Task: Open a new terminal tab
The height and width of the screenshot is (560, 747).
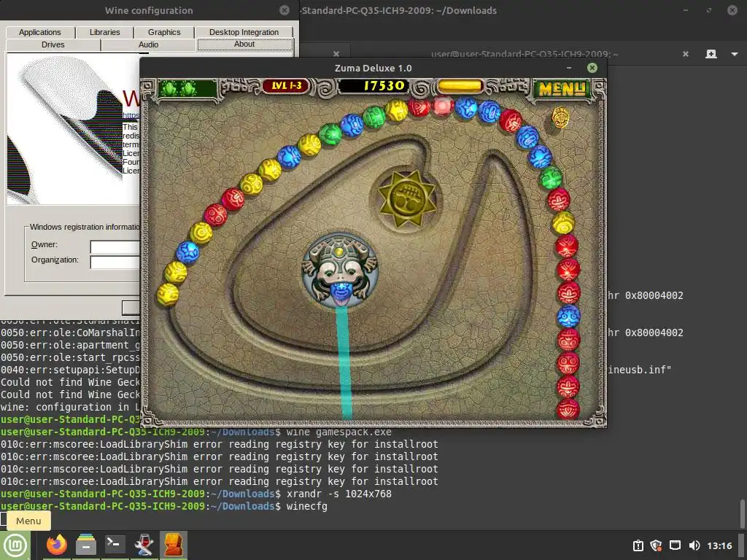Action: 711,54
